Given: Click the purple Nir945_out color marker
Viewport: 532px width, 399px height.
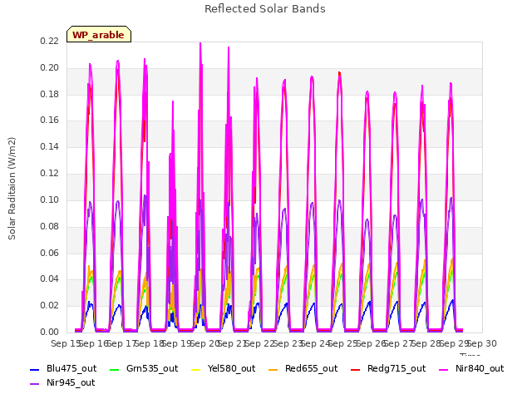Looking at the screenshot, I should coord(35,384).
